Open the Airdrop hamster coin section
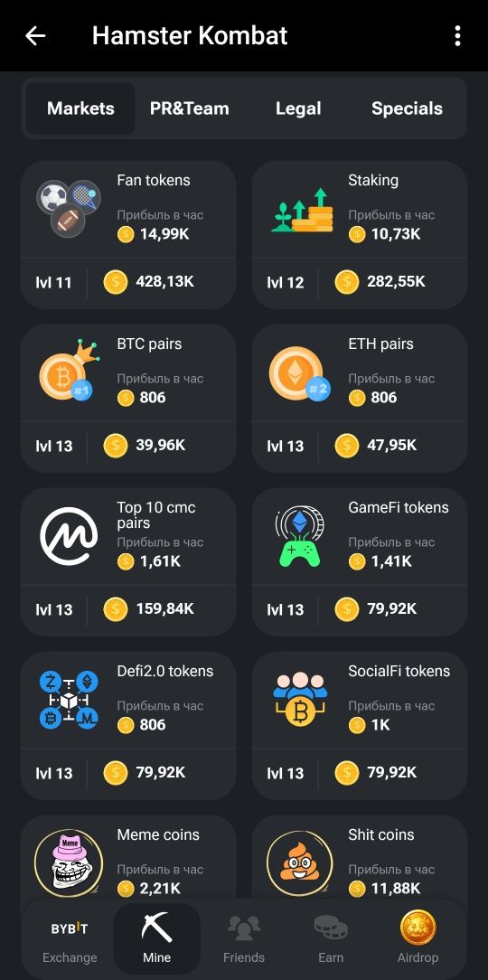 418,938
